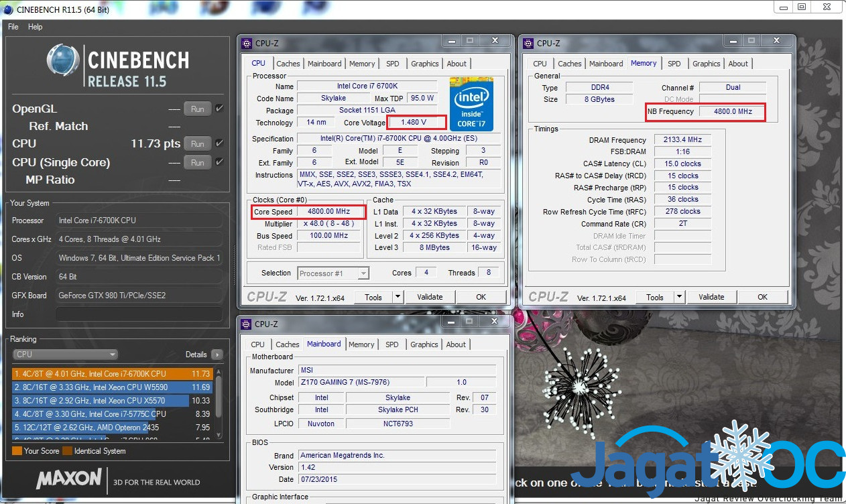Click the Cinebench app icon in the title bar
Viewport: 846px width, 504px height.
(x=7, y=9)
